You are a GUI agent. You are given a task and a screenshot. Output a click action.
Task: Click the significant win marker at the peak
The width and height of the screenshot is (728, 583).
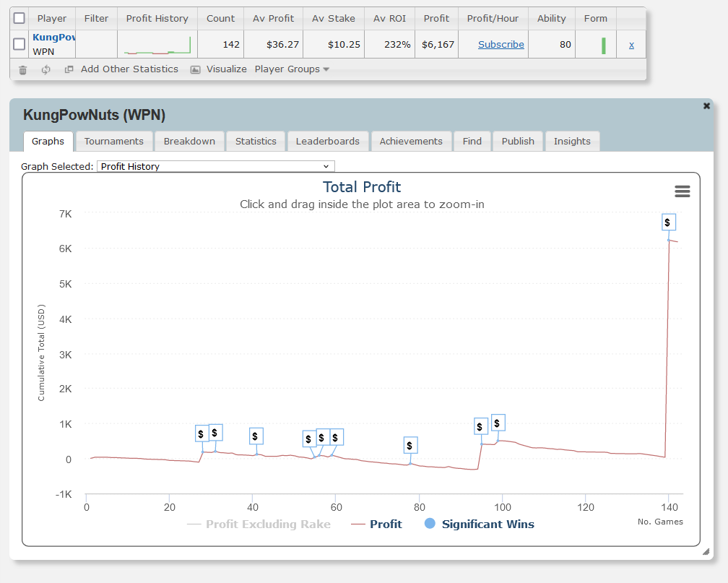pos(668,223)
